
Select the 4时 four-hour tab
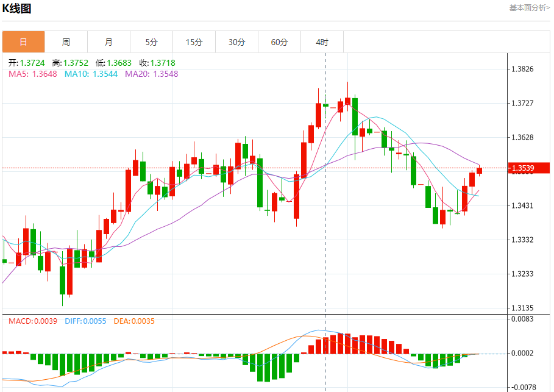[x=322, y=42]
